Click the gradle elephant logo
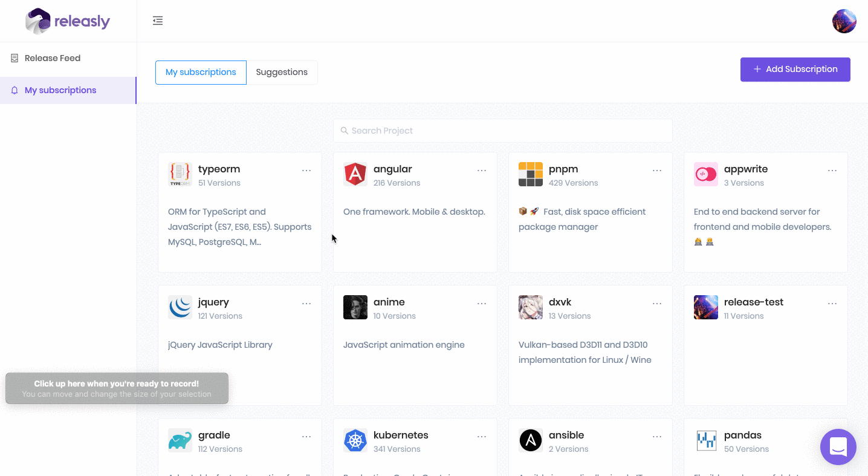868x476 pixels. pos(180,440)
